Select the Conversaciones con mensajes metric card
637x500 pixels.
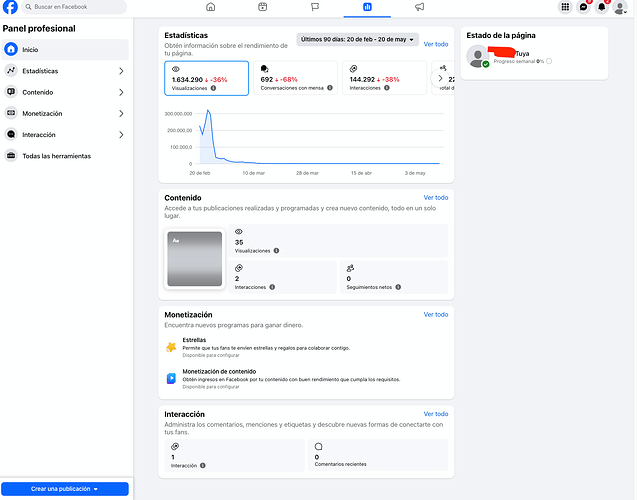pos(295,78)
